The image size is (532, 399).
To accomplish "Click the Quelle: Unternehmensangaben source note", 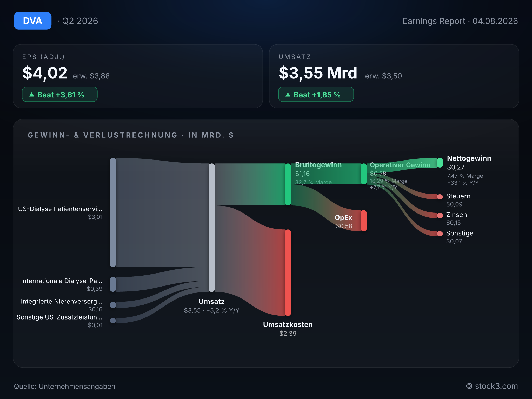I will tap(64, 387).
